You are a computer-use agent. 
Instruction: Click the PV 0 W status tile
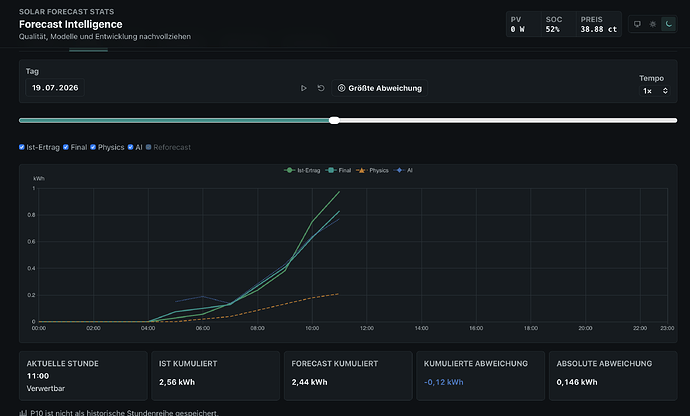[x=523, y=24]
